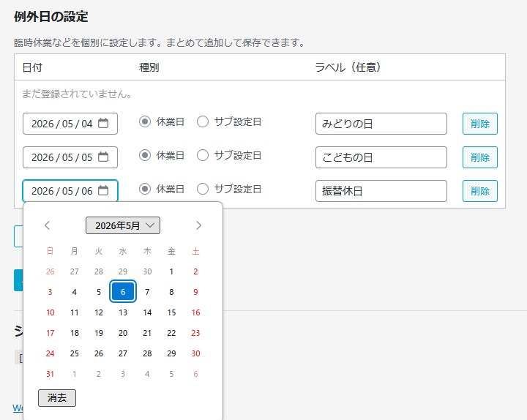The width and height of the screenshot is (527, 420).
Task: Pick May 15 in the calendar
Action: point(171,312)
